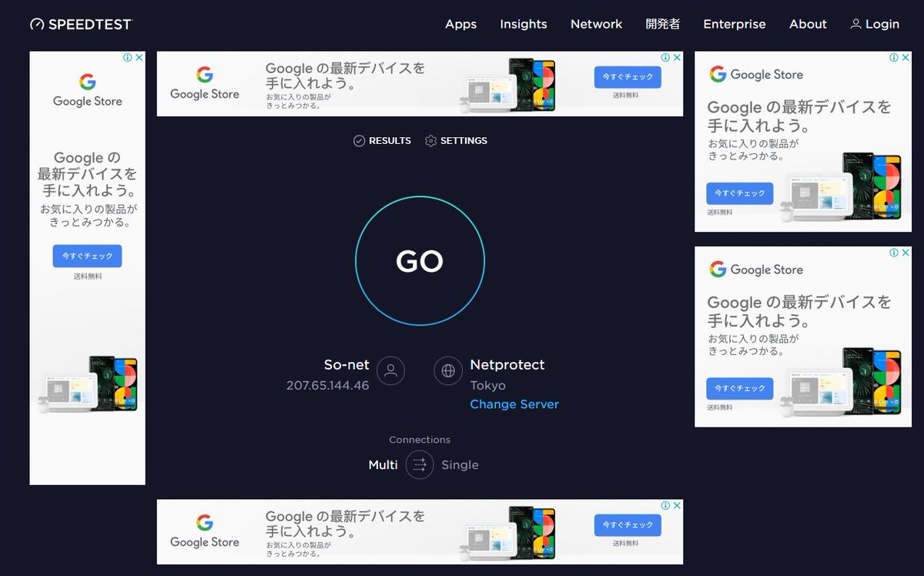Click the SETTINGS gear icon
Viewport: 924px width, 576px height.
[430, 141]
